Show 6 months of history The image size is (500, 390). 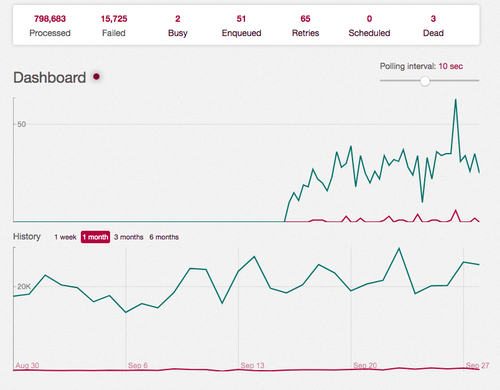(x=164, y=237)
